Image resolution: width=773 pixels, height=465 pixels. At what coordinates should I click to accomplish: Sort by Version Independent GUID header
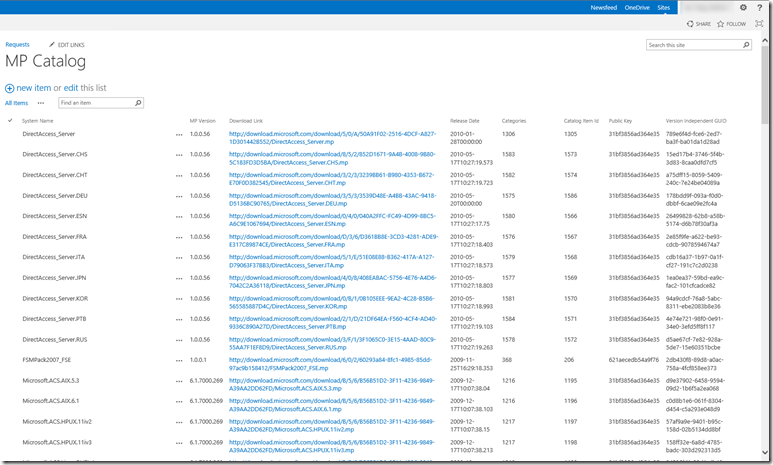coord(696,121)
